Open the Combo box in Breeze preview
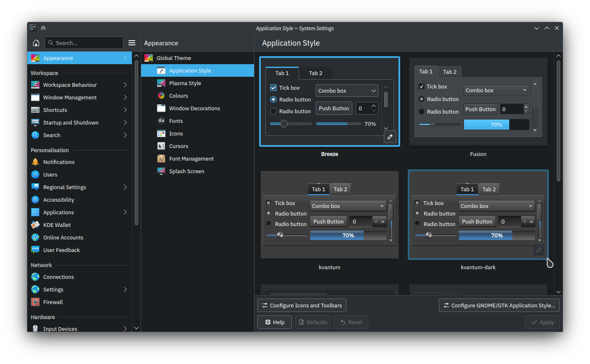Image resolution: width=590 pixels, height=364 pixels. 347,91
